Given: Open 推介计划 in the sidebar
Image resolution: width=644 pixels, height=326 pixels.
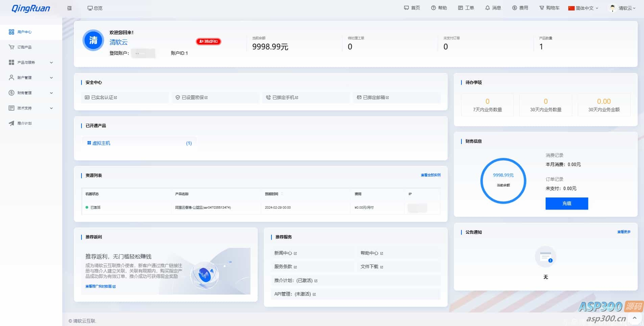Looking at the screenshot, I should point(31,123).
